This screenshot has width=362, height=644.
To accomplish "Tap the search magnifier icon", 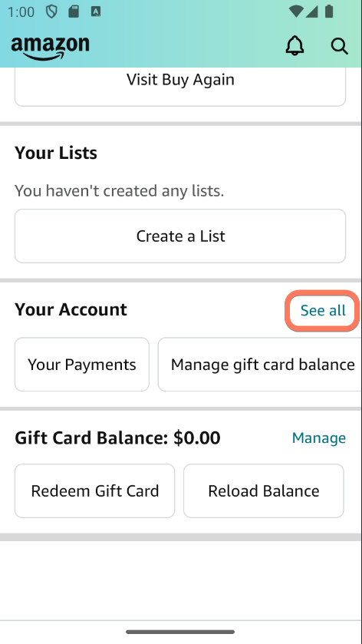I will pyautogui.click(x=340, y=46).
